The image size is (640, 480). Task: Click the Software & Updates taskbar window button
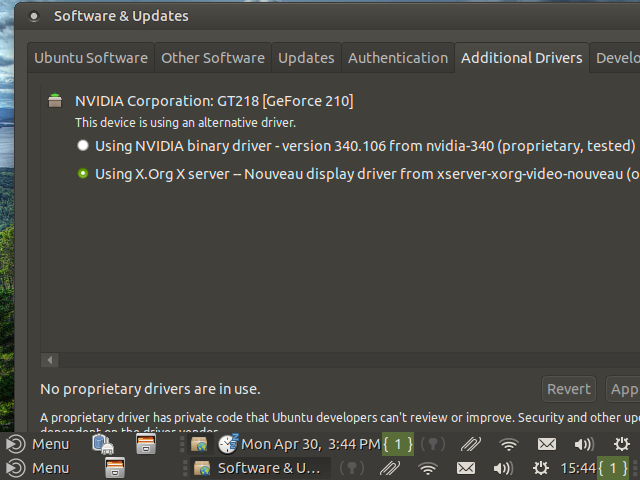259,468
